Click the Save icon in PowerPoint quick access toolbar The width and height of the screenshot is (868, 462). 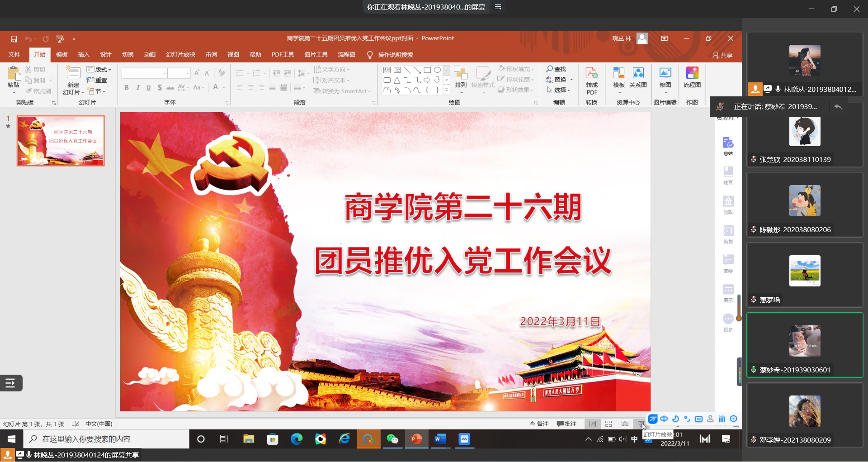pyautogui.click(x=14, y=39)
